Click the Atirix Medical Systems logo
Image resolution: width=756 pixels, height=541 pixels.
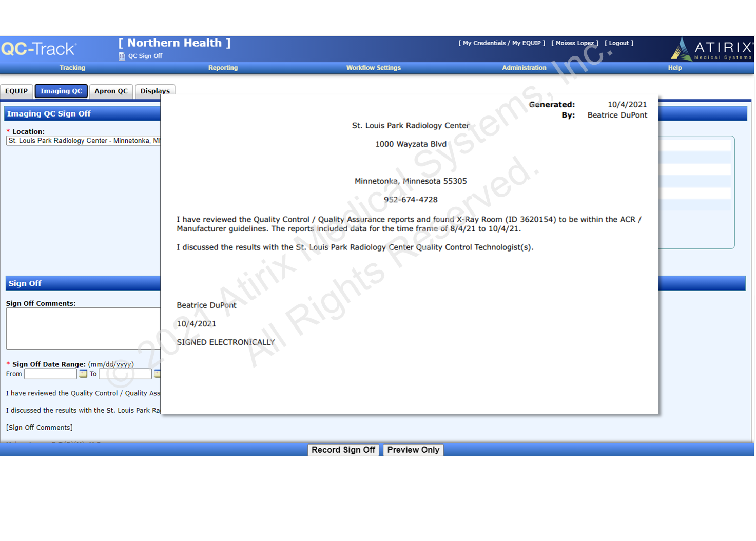711,50
